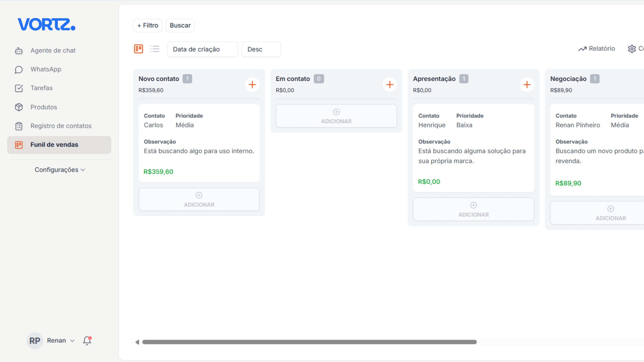This screenshot has width=644, height=362.
Task: Add a card to Novo contato column
Action: pyautogui.click(x=252, y=84)
